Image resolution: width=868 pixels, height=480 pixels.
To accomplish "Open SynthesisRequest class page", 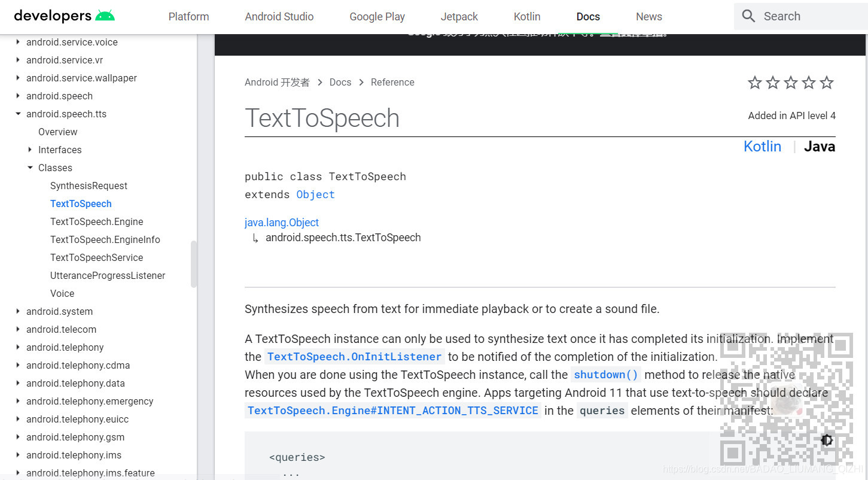I will click(x=89, y=186).
